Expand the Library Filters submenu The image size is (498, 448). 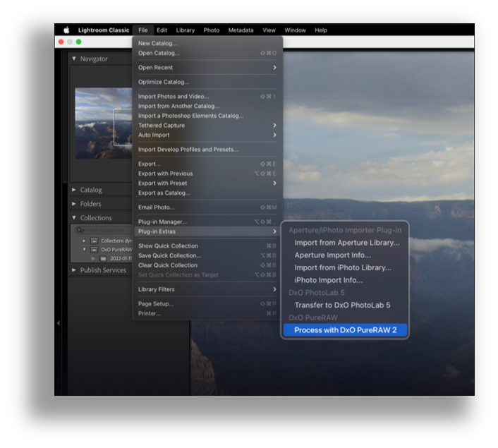pyautogui.click(x=207, y=289)
